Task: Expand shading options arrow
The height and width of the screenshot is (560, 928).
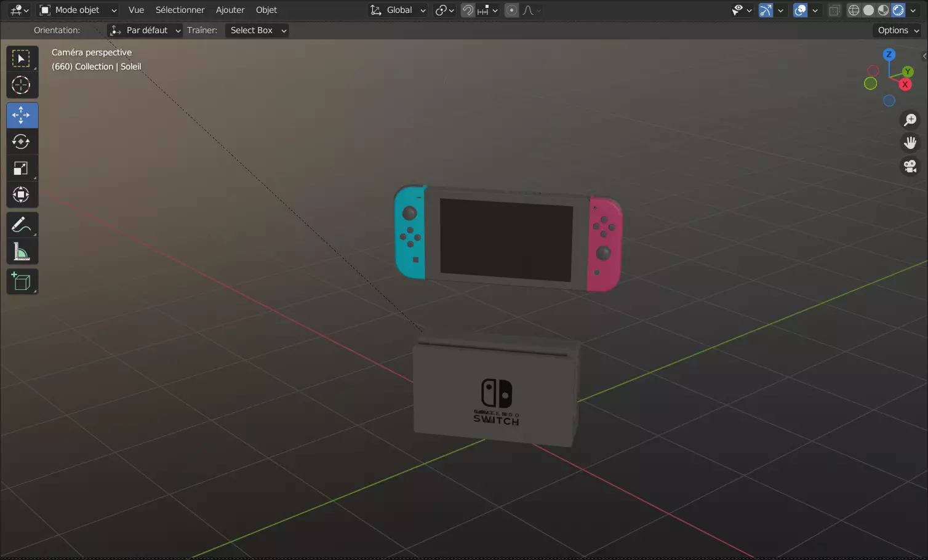Action: [913, 10]
